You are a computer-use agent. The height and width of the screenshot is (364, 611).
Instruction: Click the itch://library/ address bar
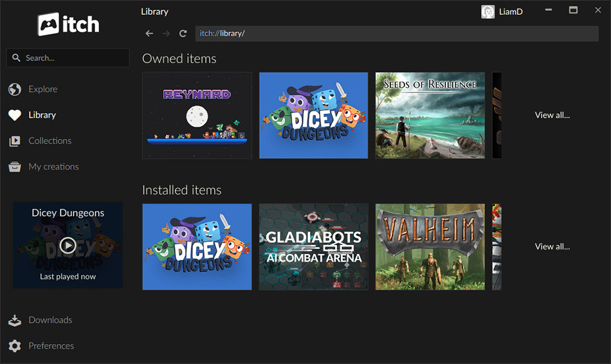(x=397, y=33)
